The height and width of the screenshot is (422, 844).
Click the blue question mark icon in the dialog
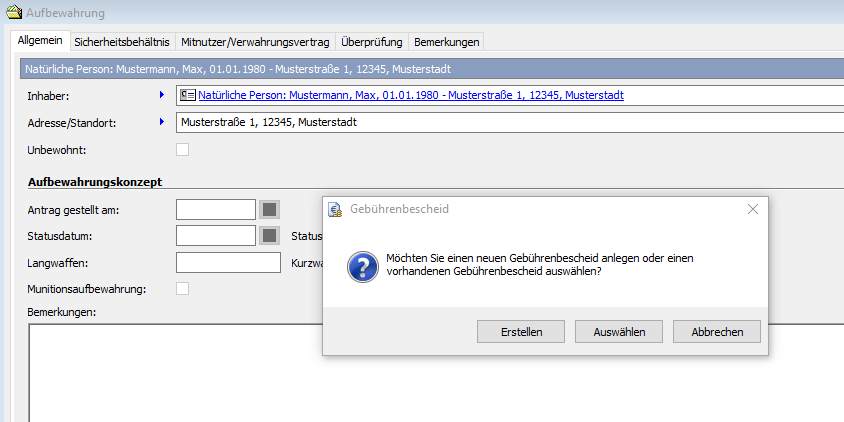(361, 267)
